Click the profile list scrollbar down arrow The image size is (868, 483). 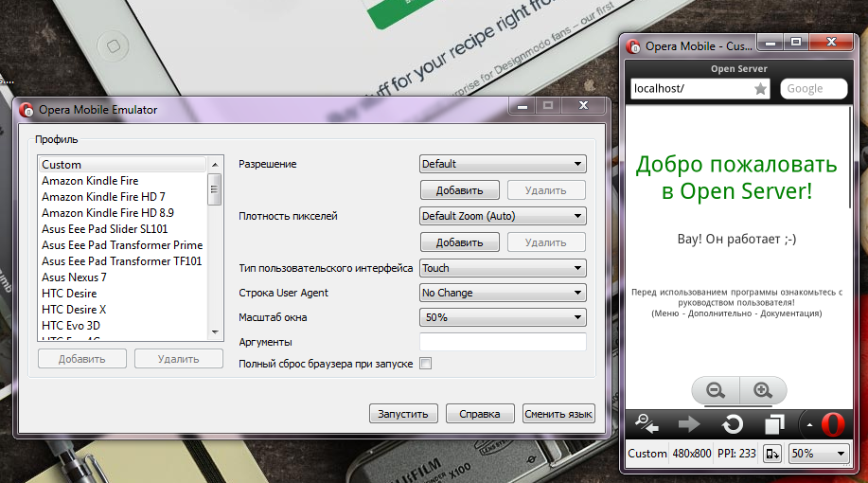tap(215, 332)
